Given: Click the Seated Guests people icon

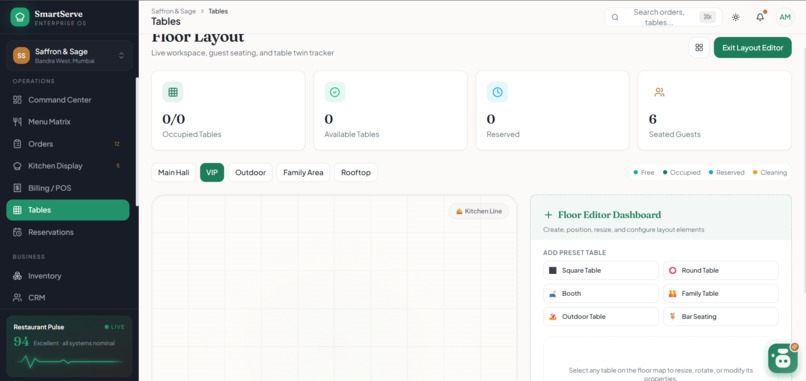Looking at the screenshot, I should 660,92.
